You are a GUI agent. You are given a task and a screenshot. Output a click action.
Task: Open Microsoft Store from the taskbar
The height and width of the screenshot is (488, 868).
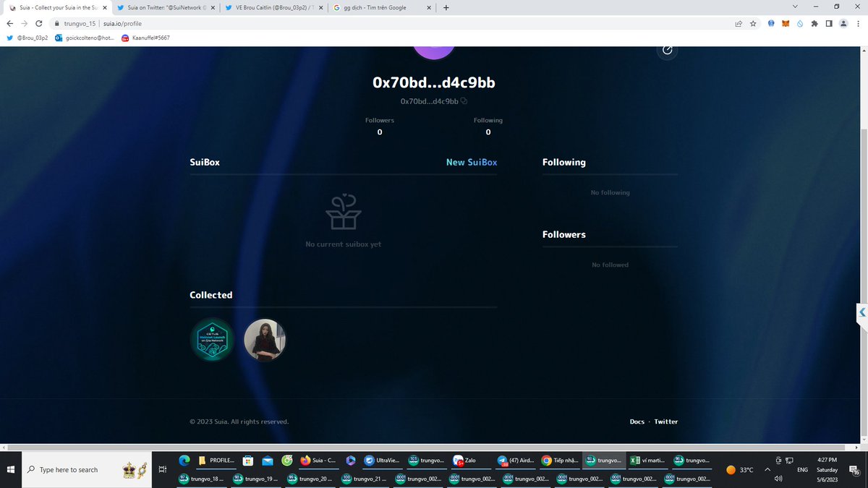pos(247,460)
